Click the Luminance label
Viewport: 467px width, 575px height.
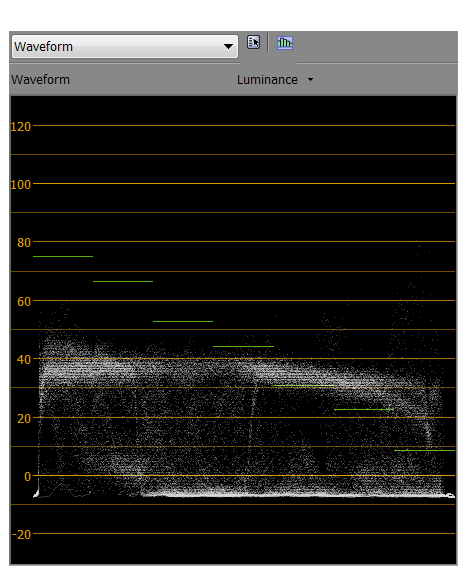point(267,80)
